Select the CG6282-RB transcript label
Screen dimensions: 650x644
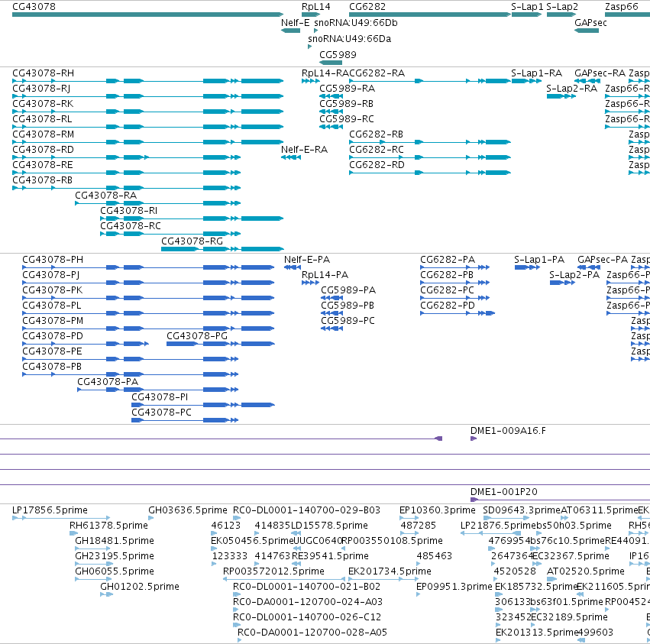pos(376,134)
